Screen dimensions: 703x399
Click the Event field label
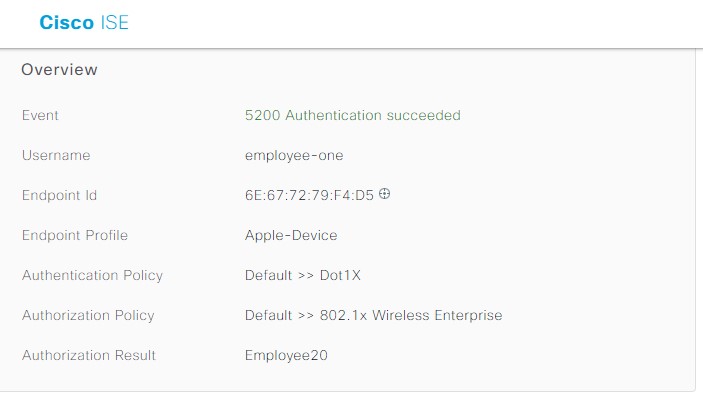[x=40, y=116]
